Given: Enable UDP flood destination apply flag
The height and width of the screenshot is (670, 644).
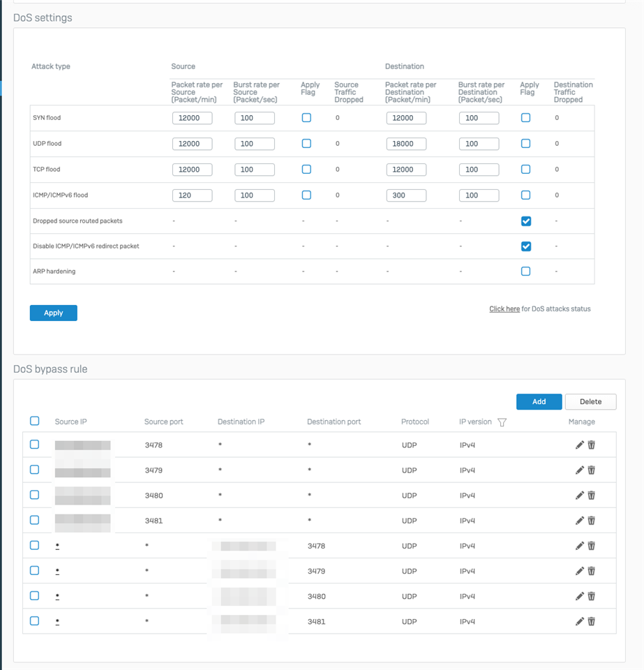Looking at the screenshot, I should [x=526, y=144].
